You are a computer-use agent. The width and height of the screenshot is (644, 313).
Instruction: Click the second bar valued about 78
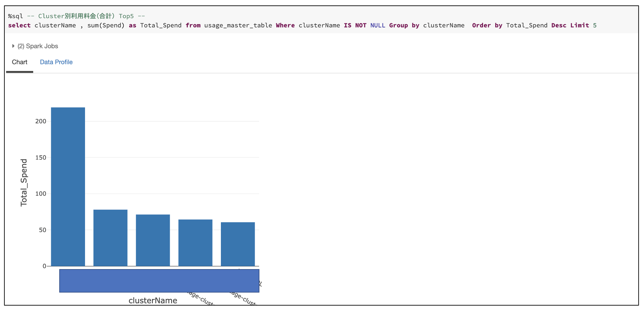[x=110, y=238]
